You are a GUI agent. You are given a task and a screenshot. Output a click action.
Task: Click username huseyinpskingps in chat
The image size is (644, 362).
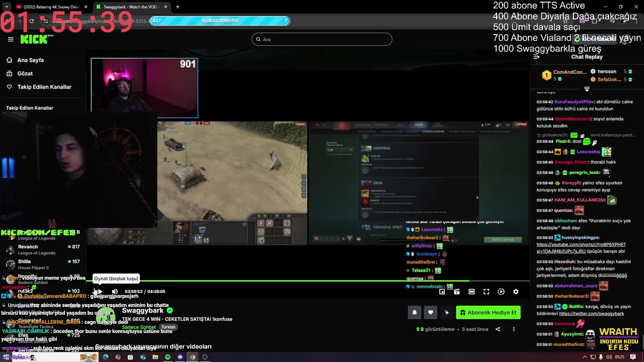[x=580, y=237]
